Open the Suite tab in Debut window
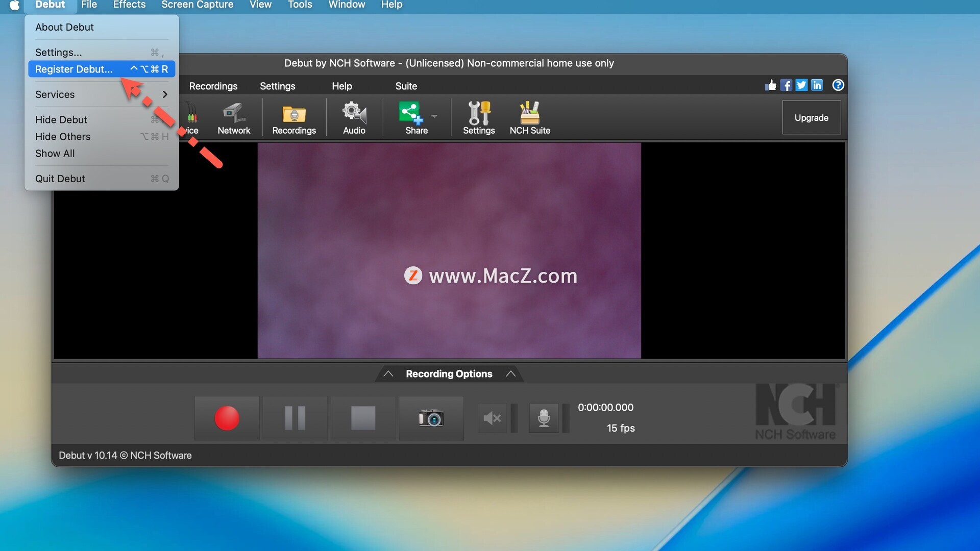Viewport: 980px width, 551px height. click(x=406, y=86)
